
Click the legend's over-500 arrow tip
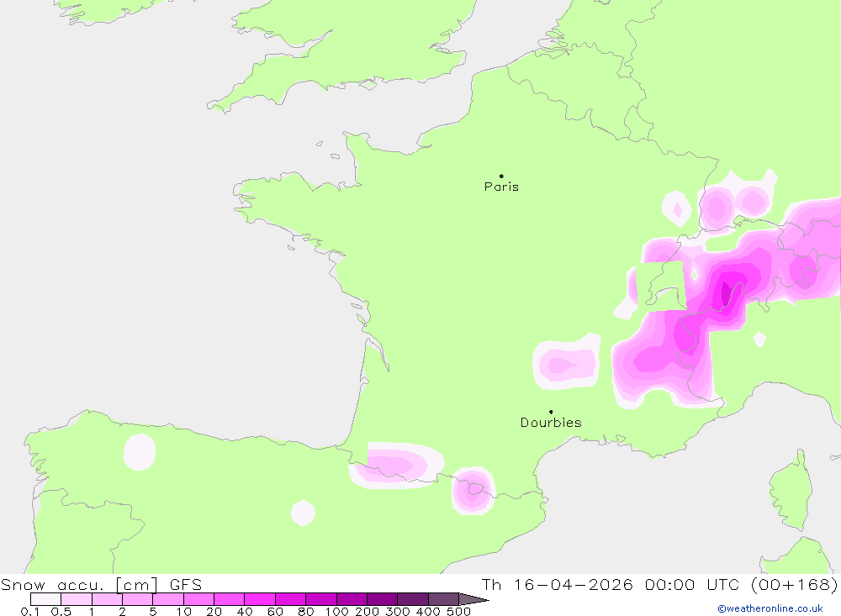click(x=474, y=599)
